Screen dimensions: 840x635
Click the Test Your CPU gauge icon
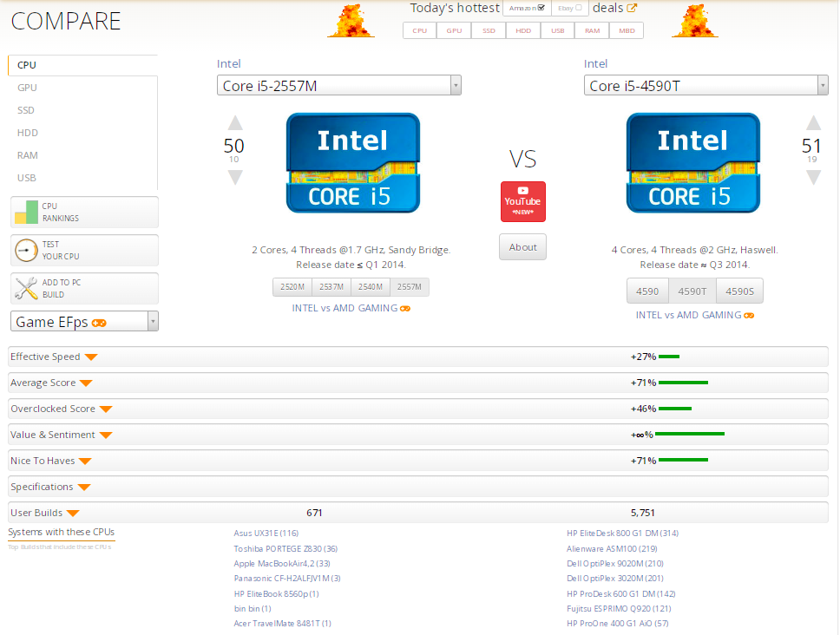26,250
